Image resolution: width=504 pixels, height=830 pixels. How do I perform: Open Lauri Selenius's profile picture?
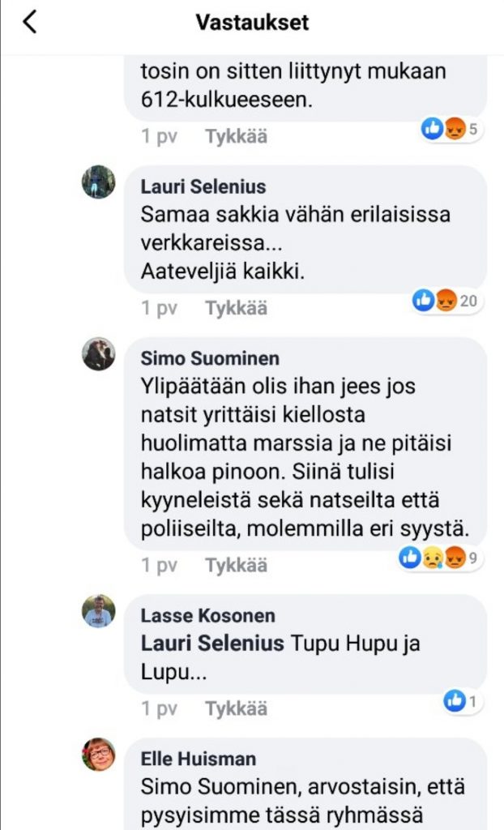pyautogui.click(x=99, y=182)
